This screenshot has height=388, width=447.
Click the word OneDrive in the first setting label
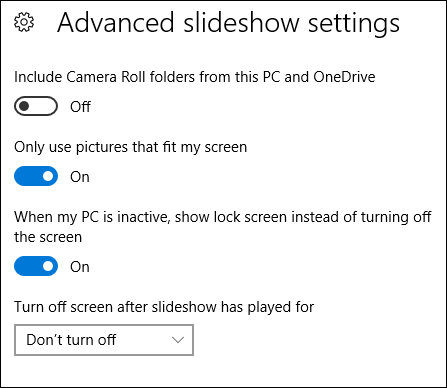[344, 77]
